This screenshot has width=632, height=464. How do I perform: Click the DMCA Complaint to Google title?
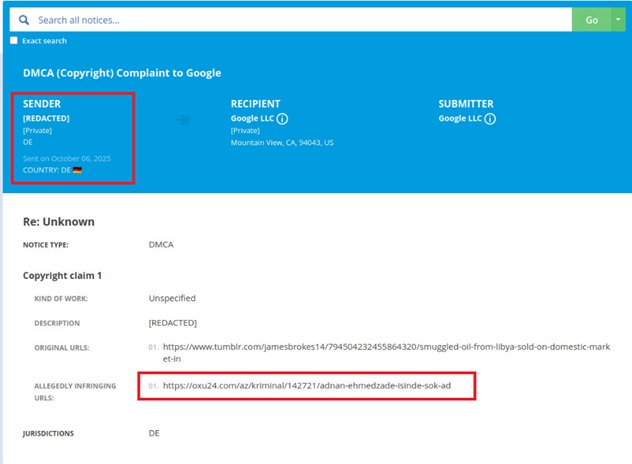[122, 73]
